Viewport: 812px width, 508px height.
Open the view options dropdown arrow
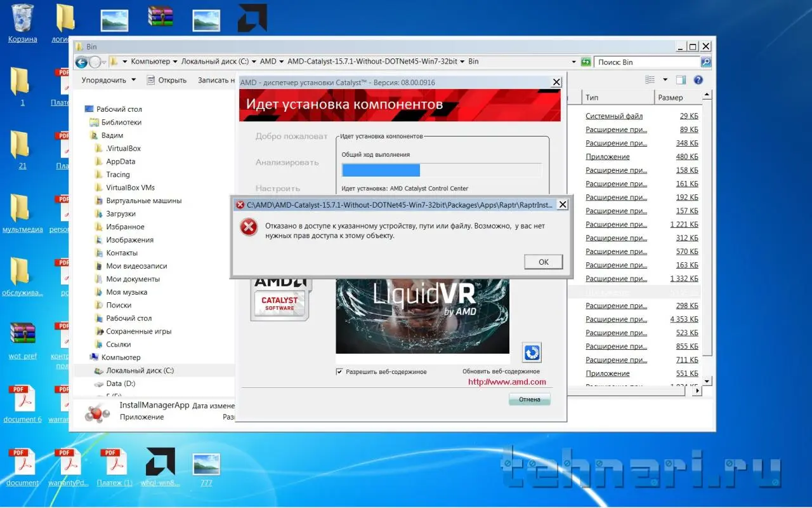pyautogui.click(x=665, y=80)
